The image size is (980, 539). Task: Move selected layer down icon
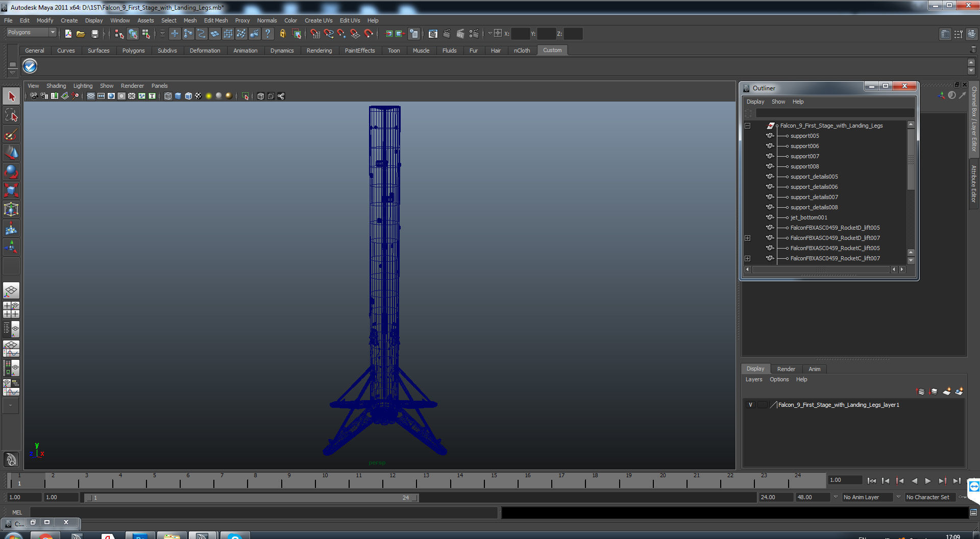click(934, 391)
